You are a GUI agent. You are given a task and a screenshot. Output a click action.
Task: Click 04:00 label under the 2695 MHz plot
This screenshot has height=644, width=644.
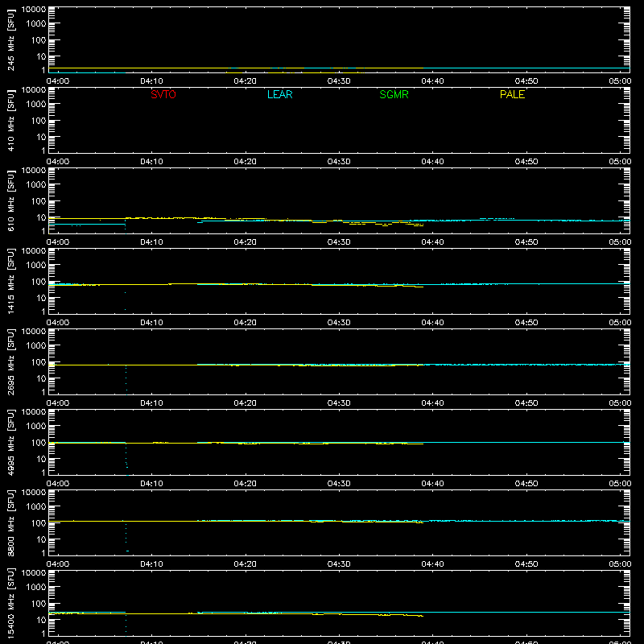58,403
